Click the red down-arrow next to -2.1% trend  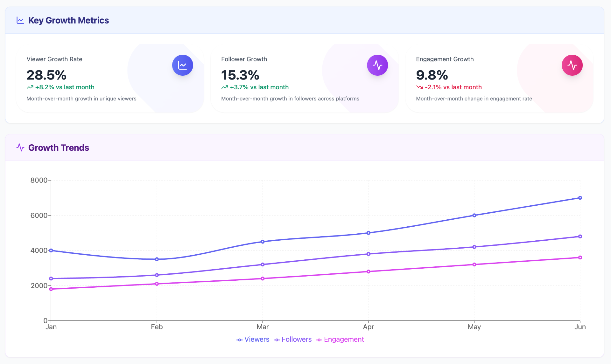click(x=419, y=87)
